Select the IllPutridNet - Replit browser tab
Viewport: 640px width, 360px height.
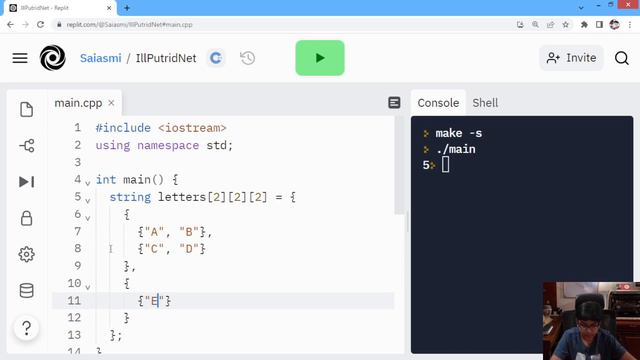pyautogui.click(x=60, y=8)
